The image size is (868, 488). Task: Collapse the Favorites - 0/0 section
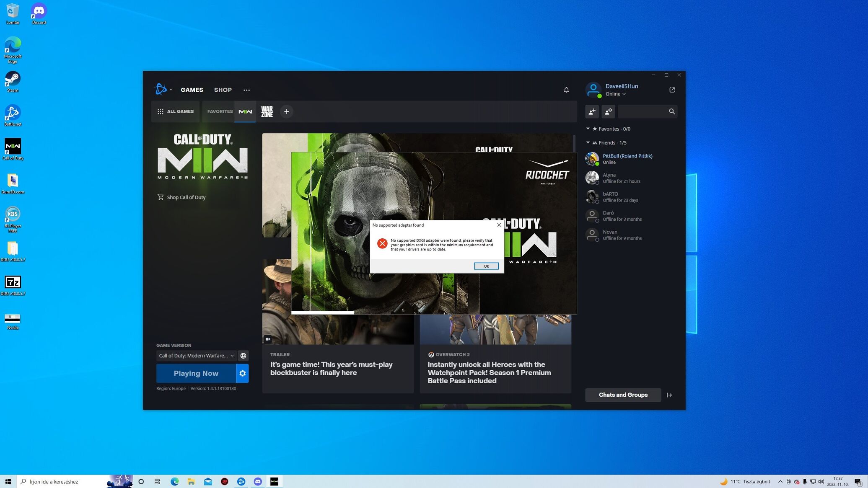588,129
